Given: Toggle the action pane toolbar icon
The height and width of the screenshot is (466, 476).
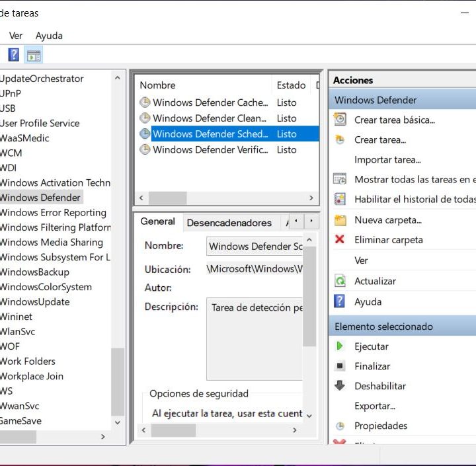Looking at the screenshot, I should pos(34,55).
